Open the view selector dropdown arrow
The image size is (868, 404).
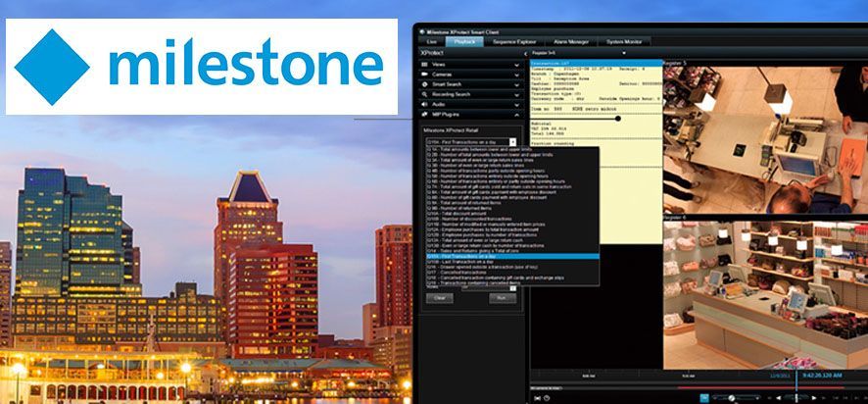click(x=624, y=53)
